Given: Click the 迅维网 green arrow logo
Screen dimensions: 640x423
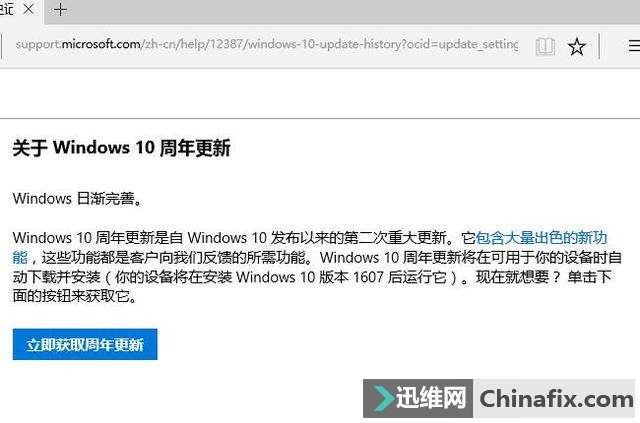Looking at the screenshot, I should pyautogui.click(x=383, y=397).
